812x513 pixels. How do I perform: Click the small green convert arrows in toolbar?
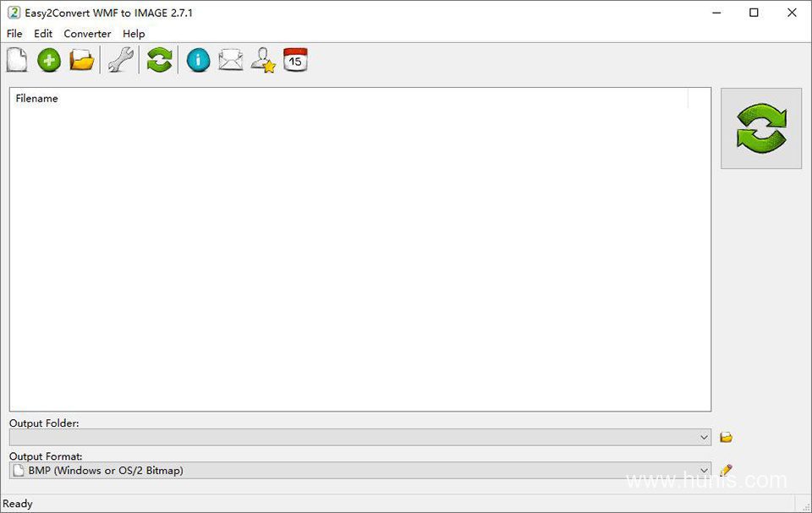pos(159,60)
